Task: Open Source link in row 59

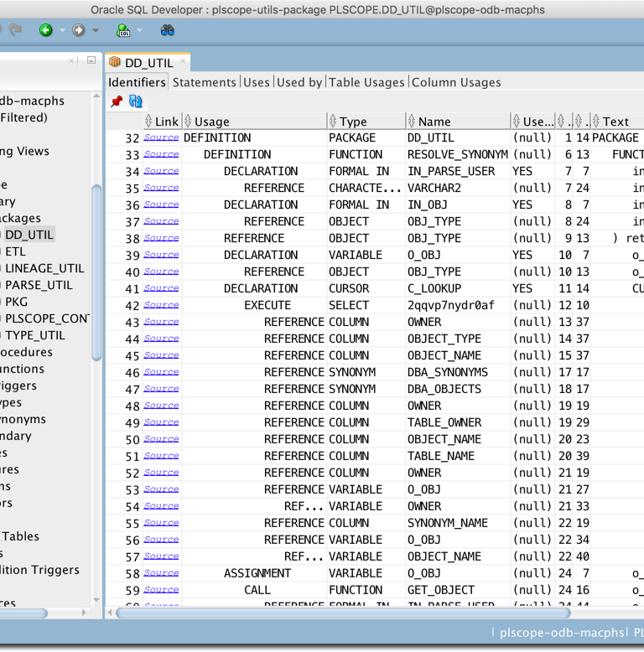Action: 161,590
